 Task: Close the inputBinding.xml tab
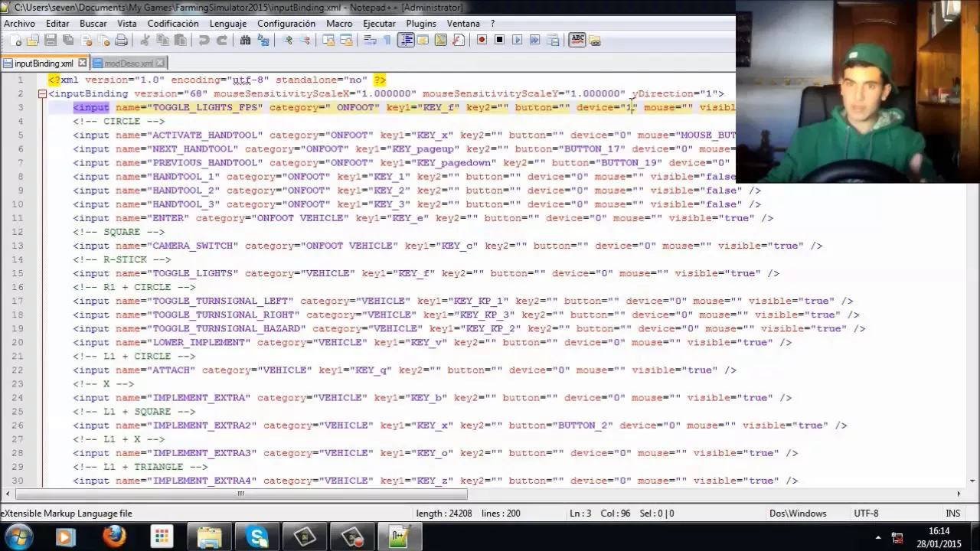[x=83, y=64]
